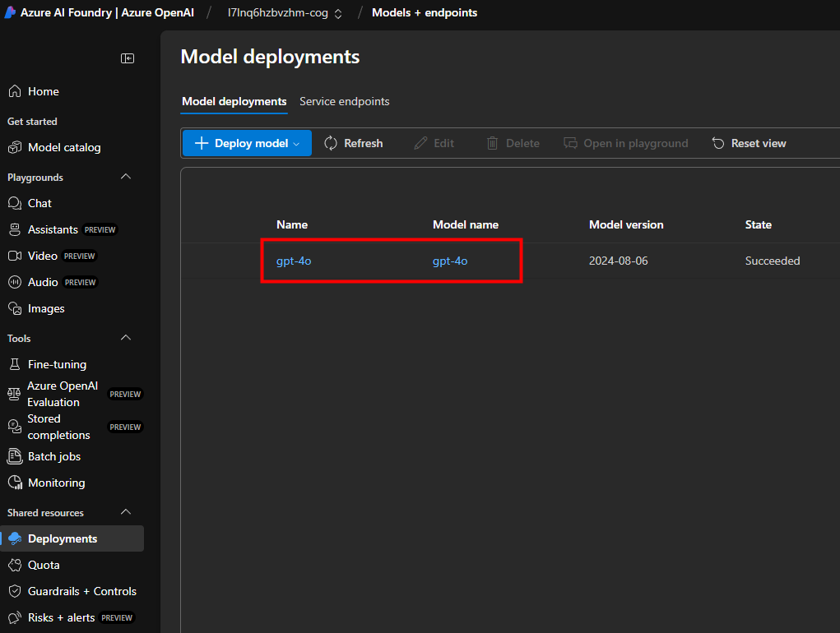
Task: Collapse the sidebar with the panel icon
Action: pos(128,58)
